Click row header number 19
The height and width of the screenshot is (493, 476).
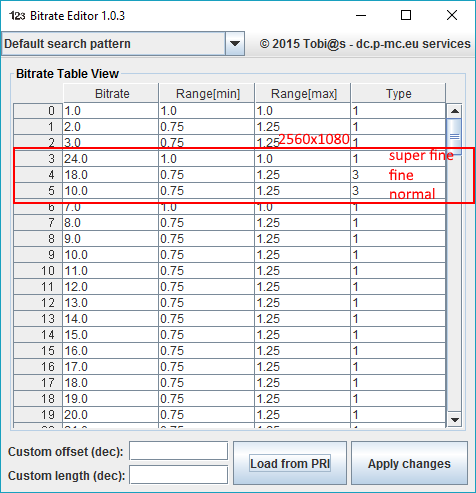(x=38, y=415)
